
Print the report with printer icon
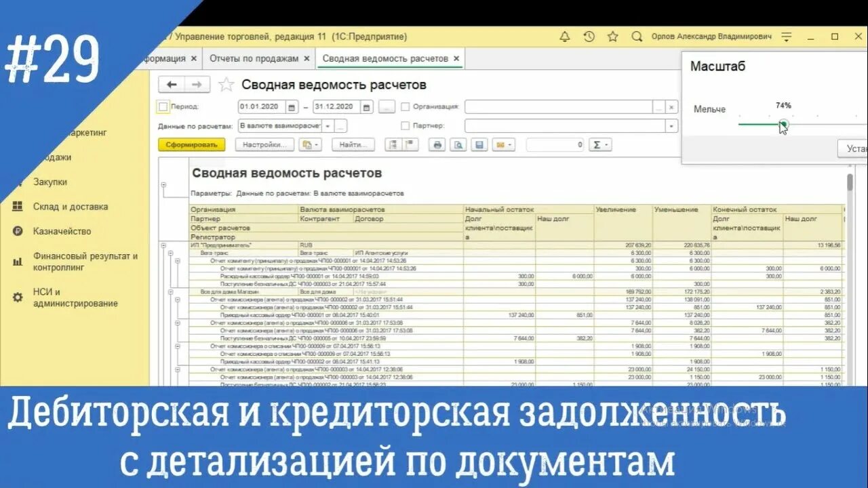coord(438,144)
